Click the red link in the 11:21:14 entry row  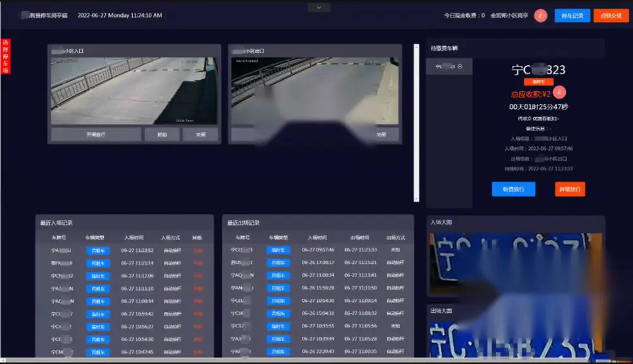coord(197,263)
